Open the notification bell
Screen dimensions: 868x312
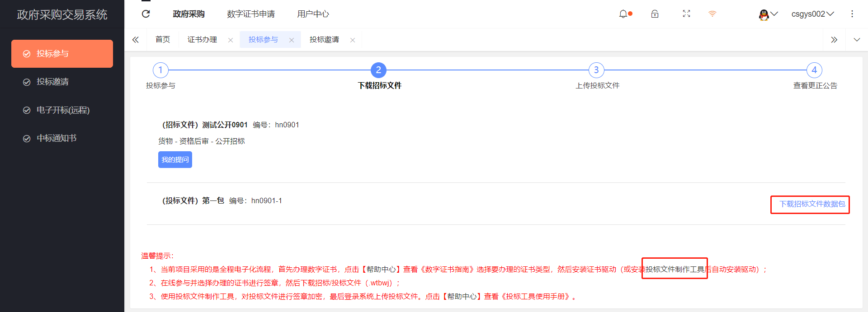(x=623, y=14)
